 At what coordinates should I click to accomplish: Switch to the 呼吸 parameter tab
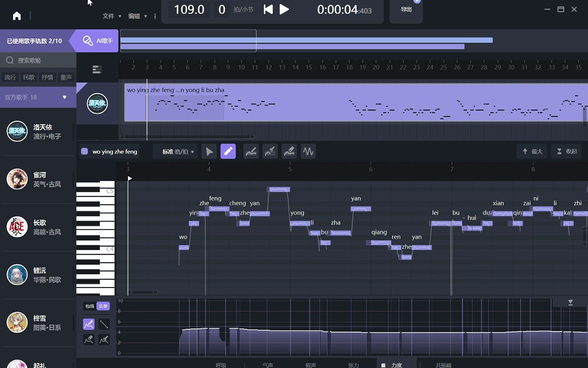point(221,365)
